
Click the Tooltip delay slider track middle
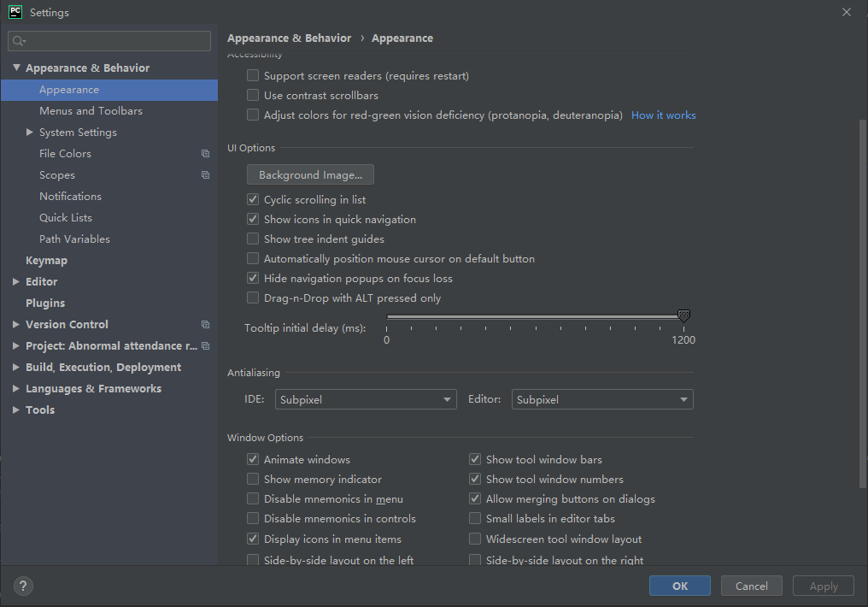(x=536, y=317)
